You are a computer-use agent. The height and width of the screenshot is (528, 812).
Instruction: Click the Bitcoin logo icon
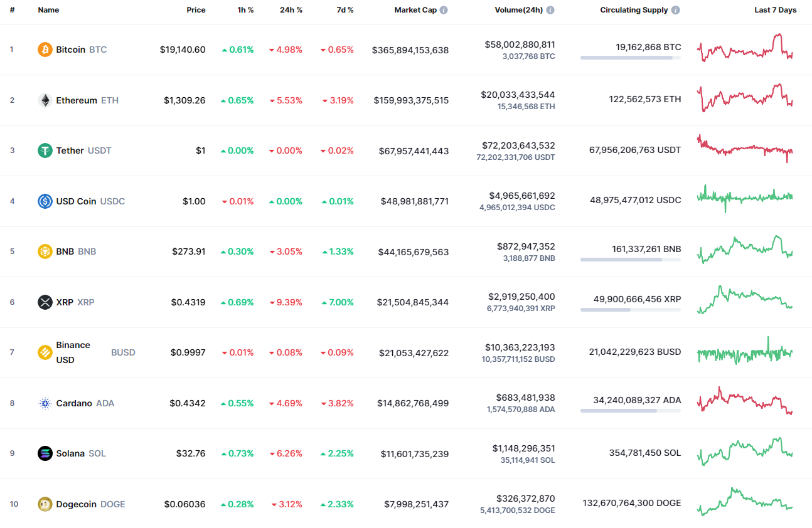[43, 49]
